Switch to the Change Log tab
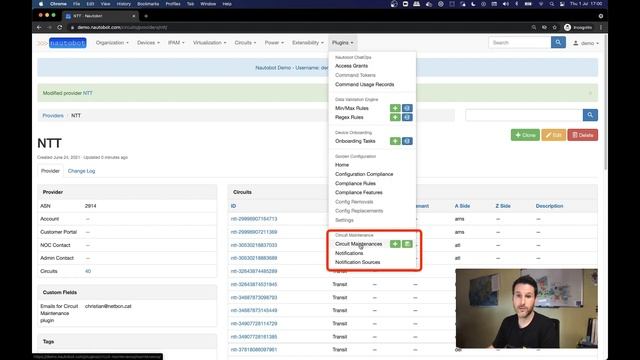The width and height of the screenshot is (640, 360). (81, 171)
